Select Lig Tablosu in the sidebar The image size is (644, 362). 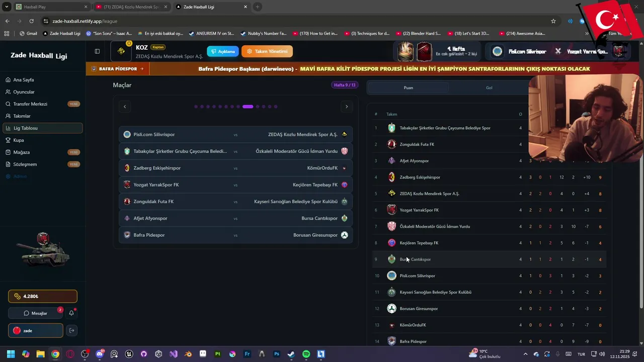[x=43, y=128]
